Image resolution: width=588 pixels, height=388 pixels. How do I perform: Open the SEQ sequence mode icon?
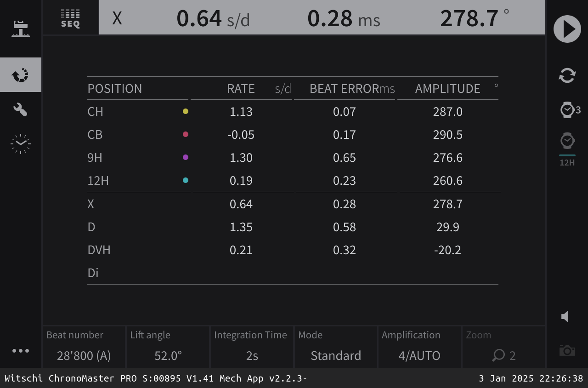(70, 18)
